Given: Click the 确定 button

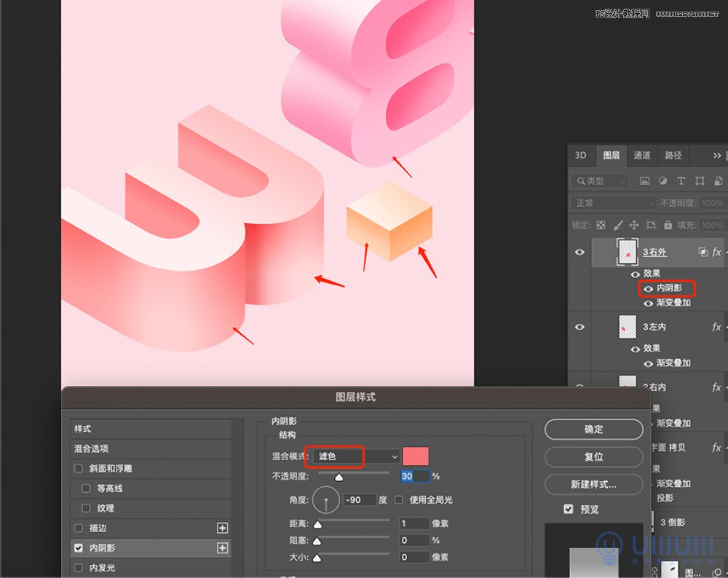Looking at the screenshot, I should [593, 429].
